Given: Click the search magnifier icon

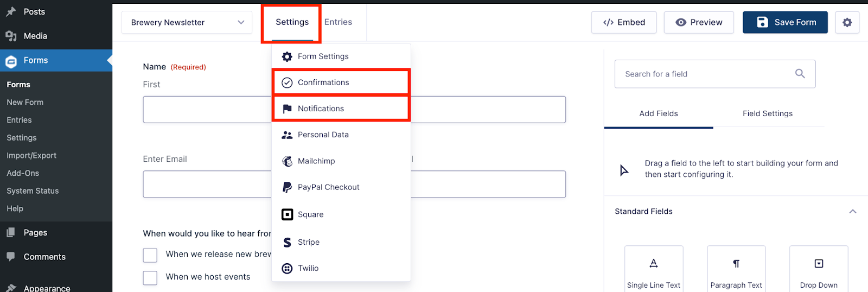Looking at the screenshot, I should pyautogui.click(x=800, y=74).
